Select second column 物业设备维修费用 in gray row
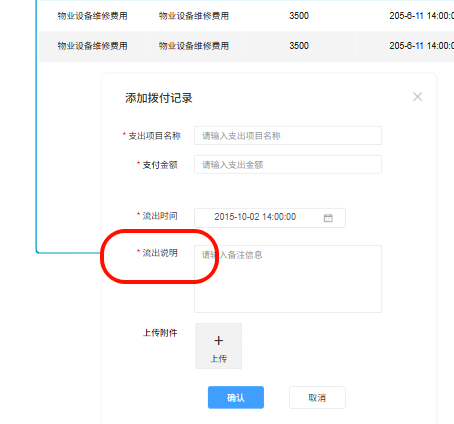Image resolution: width=454 pixels, height=424 pixels. coord(194,46)
